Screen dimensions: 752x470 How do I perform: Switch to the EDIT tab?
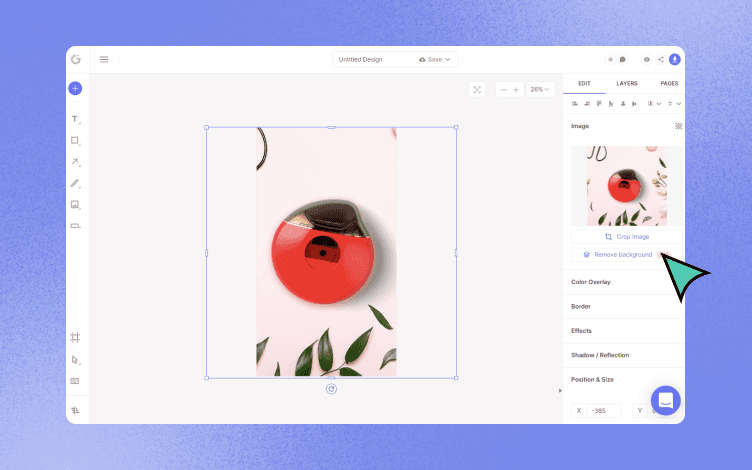tap(584, 83)
